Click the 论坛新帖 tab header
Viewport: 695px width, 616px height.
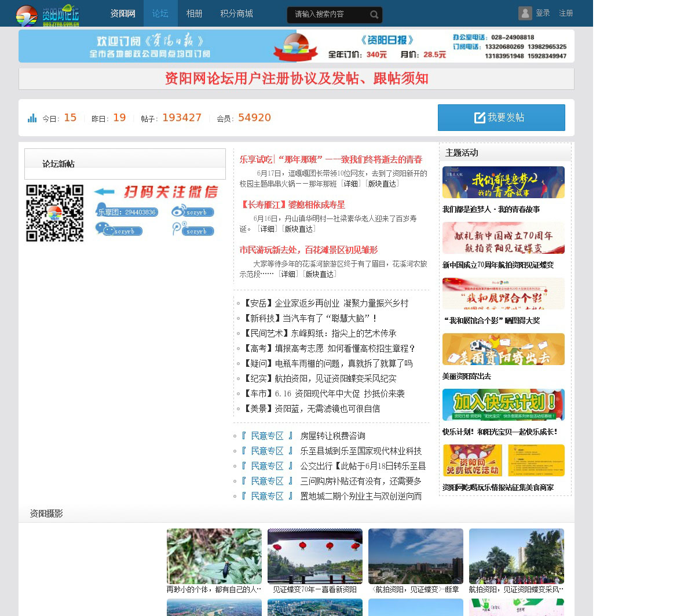coord(58,163)
